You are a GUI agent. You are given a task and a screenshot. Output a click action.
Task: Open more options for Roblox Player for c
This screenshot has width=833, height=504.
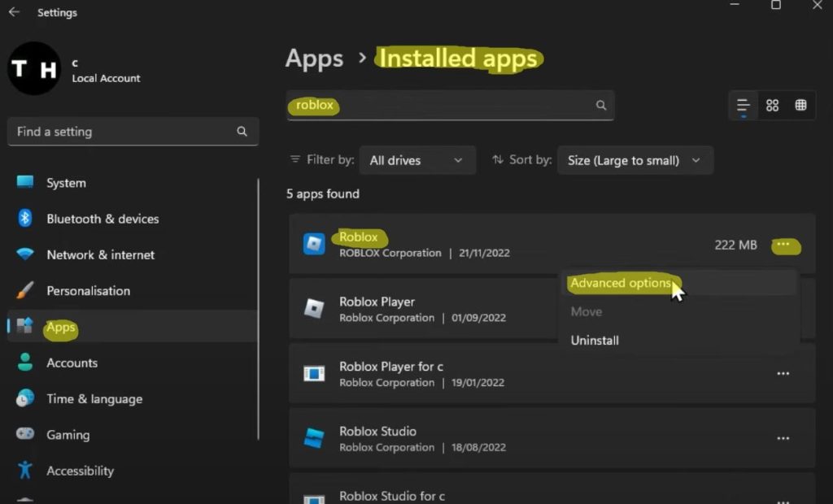tap(783, 373)
